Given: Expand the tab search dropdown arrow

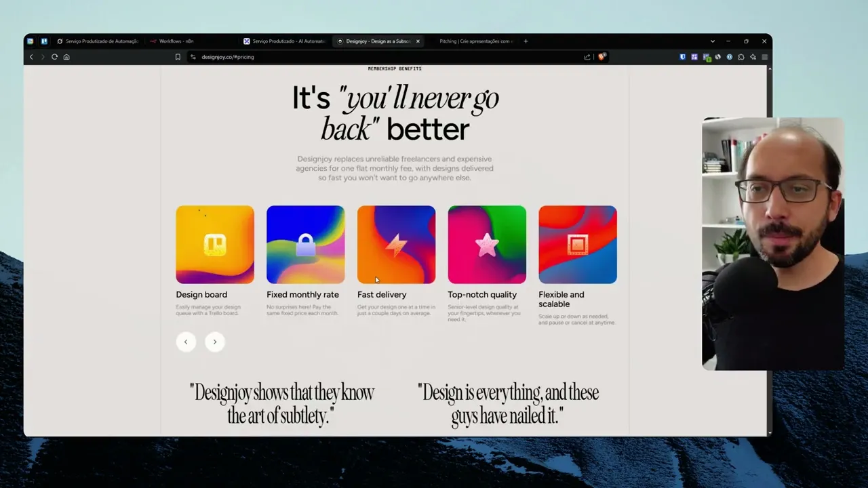Looking at the screenshot, I should point(713,41).
